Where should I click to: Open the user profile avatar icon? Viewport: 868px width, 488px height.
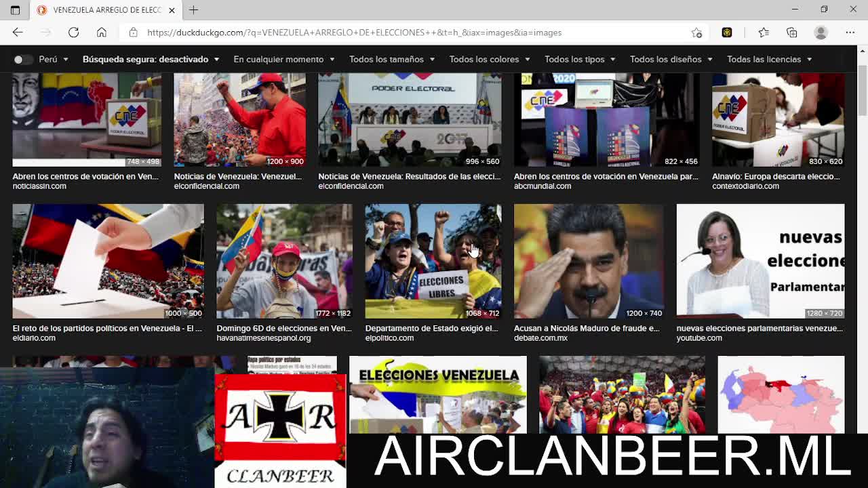click(x=821, y=33)
